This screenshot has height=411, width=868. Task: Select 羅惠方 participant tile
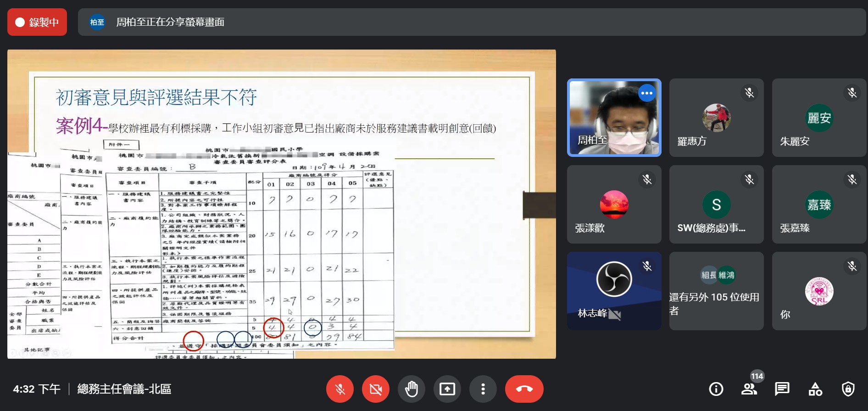[716, 117]
